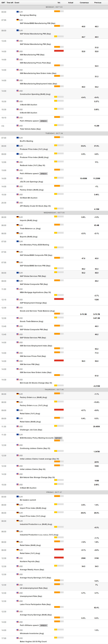Click SPEECH badge on Monday's Fed's Williams speech
The width and height of the screenshot is (108, 644).
point(44,121)
